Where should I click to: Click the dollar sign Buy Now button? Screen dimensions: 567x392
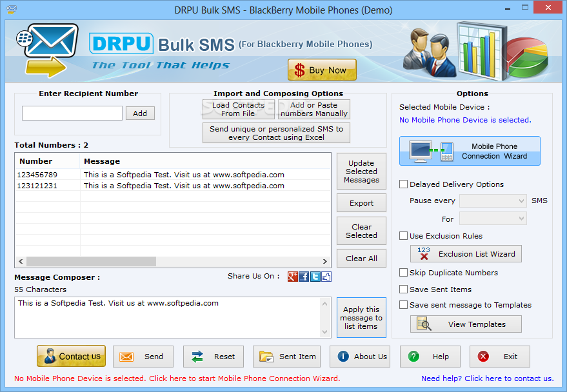point(322,70)
